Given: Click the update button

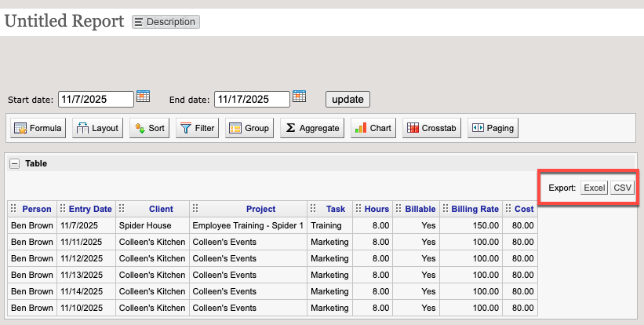Looking at the screenshot, I should [x=347, y=100].
